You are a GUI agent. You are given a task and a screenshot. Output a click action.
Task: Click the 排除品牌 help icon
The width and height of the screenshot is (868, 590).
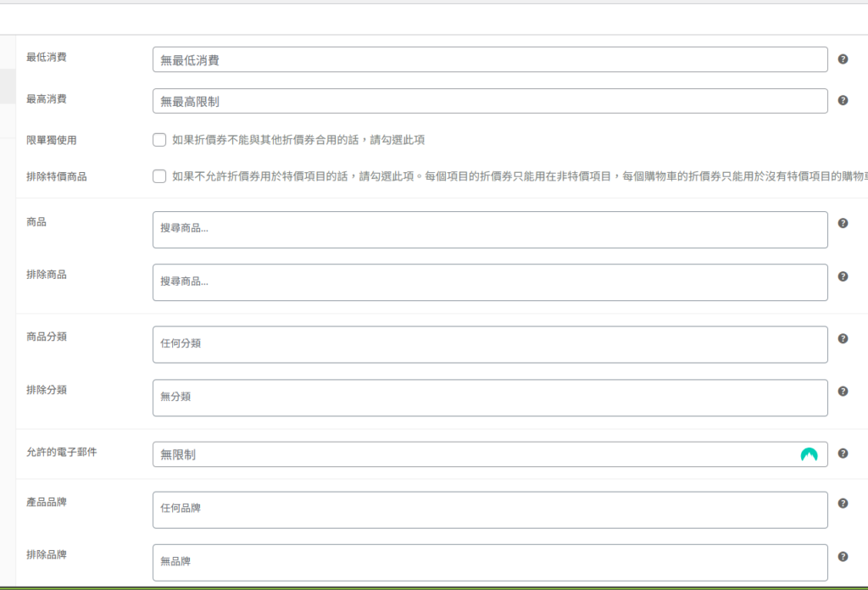pos(843,557)
